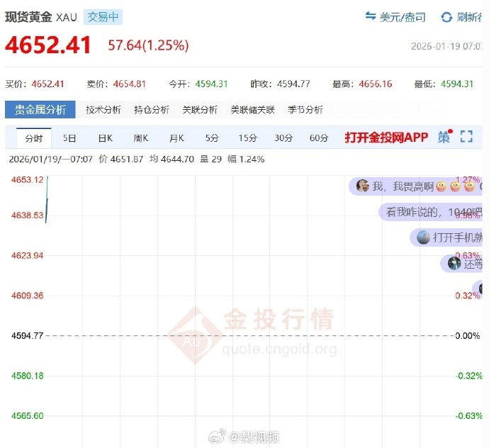This screenshot has width=489, height=448.
Task: Open the 周K weekly chart
Action: 140,138
